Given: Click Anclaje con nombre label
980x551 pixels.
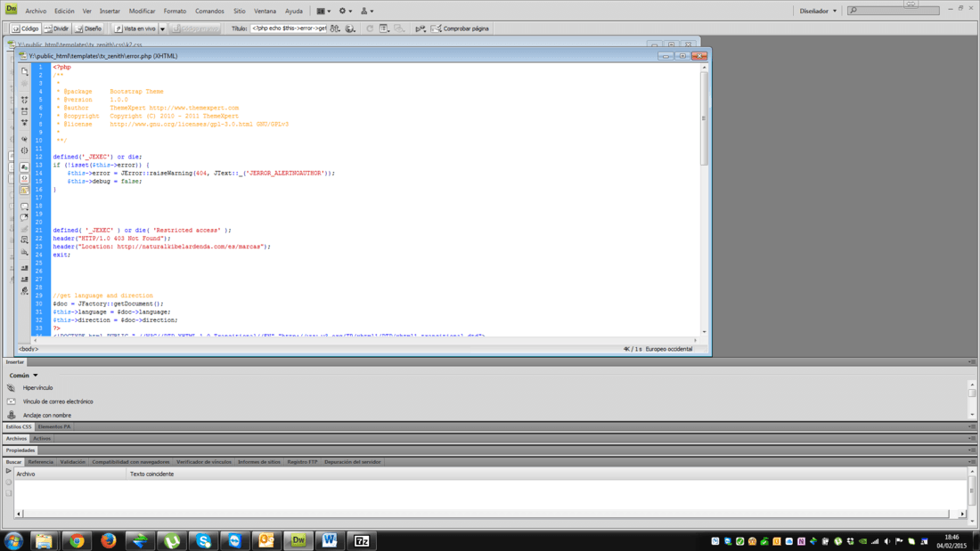Looking at the screenshot, I should click(47, 416).
